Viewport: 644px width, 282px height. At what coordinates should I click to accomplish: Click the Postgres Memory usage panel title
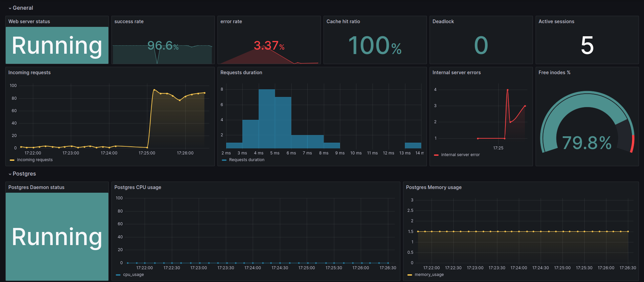tap(434, 187)
